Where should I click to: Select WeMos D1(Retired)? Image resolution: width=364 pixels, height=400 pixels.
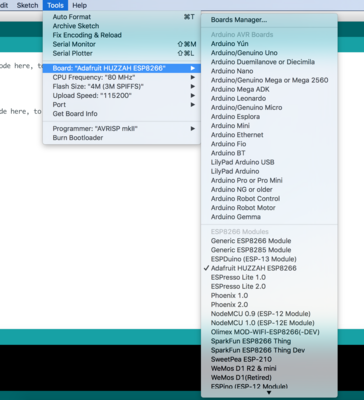pos(269,378)
